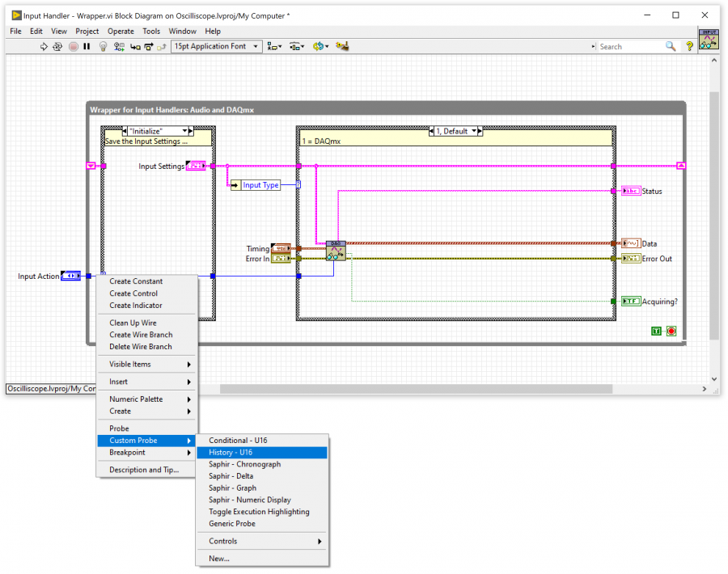The height and width of the screenshot is (574, 728).
Task: Start Run Continuously mode
Action: [57, 46]
